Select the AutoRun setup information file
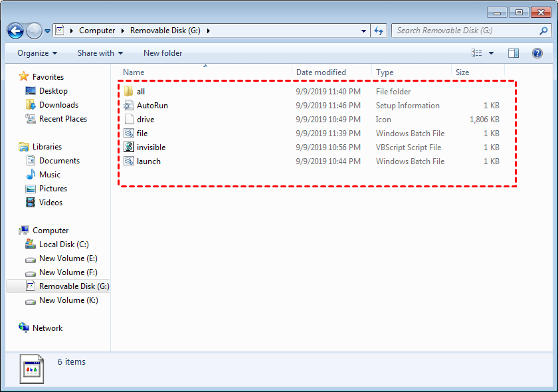 [152, 106]
